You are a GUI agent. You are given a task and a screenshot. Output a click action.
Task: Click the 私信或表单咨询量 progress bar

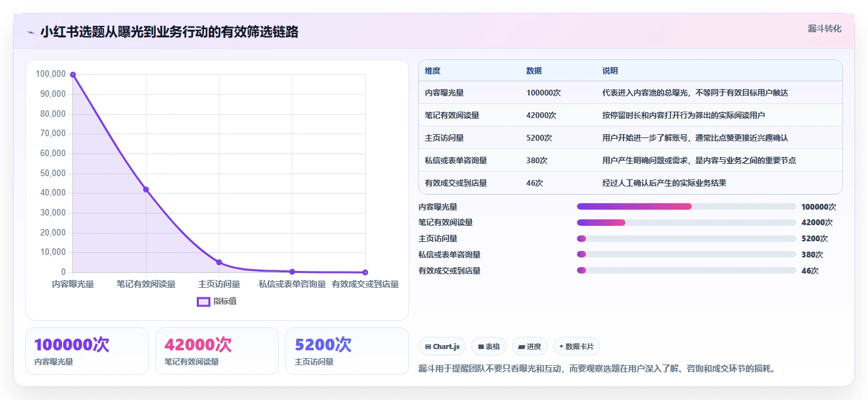click(687, 254)
